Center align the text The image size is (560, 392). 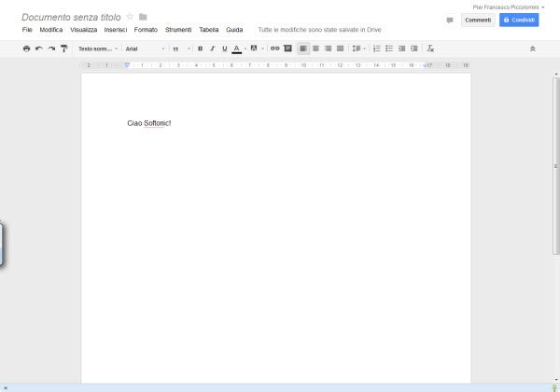(315, 49)
